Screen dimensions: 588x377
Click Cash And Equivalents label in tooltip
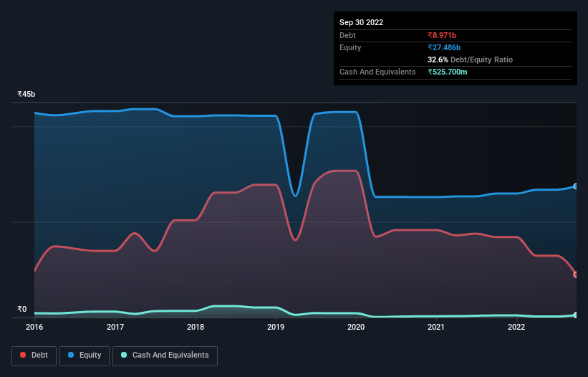[x=377, y=72]
